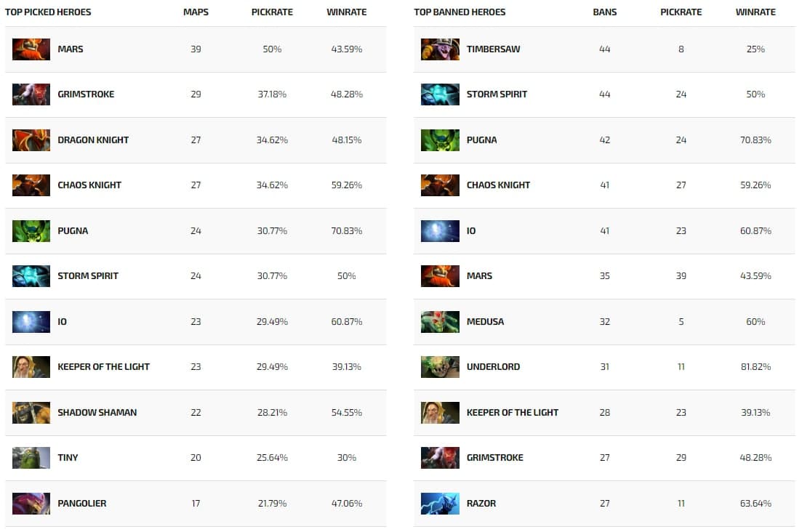Open the RAZOR hero name link
802x532 pixels.
point(481,503)
